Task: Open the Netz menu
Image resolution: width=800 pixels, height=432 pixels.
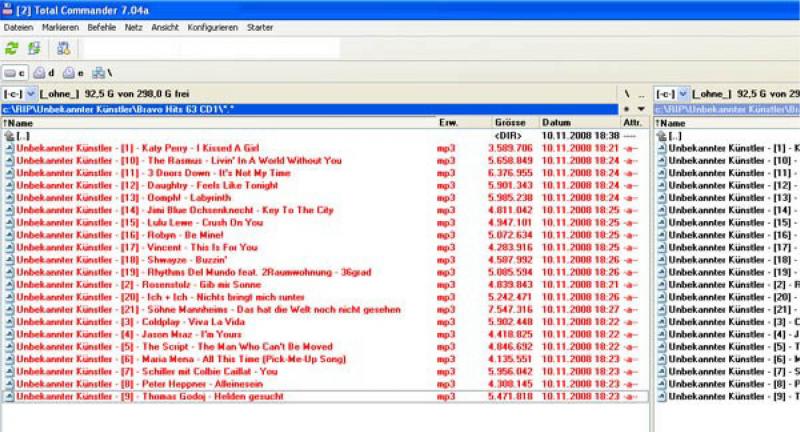Action: point(134,28)
